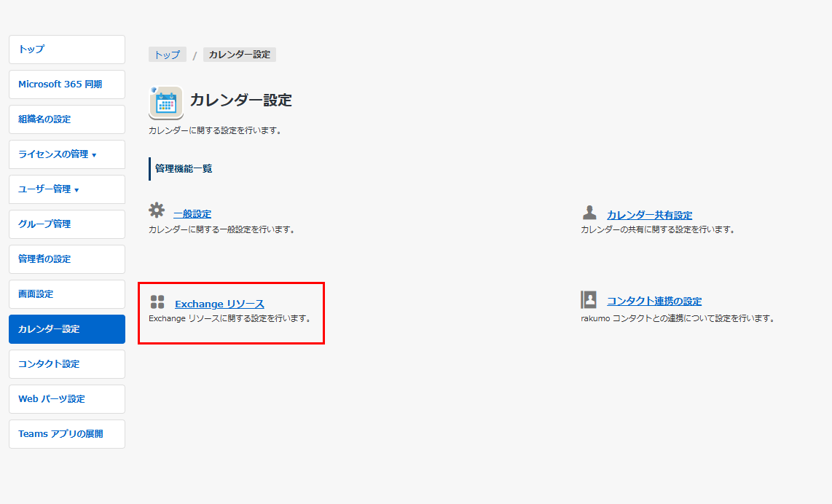This screenshot has width=832, height=504.
Task: Click the gear icon beside 一般設定
Action: click(157, 210)
